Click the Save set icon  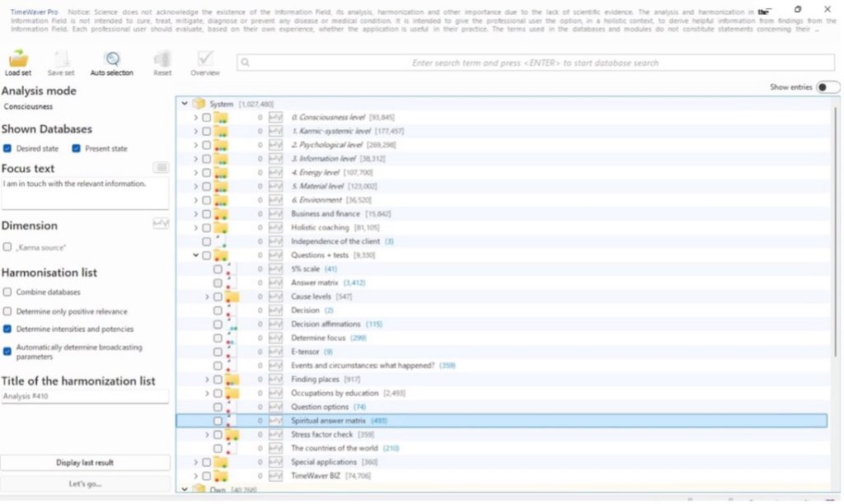coord(61,59)
